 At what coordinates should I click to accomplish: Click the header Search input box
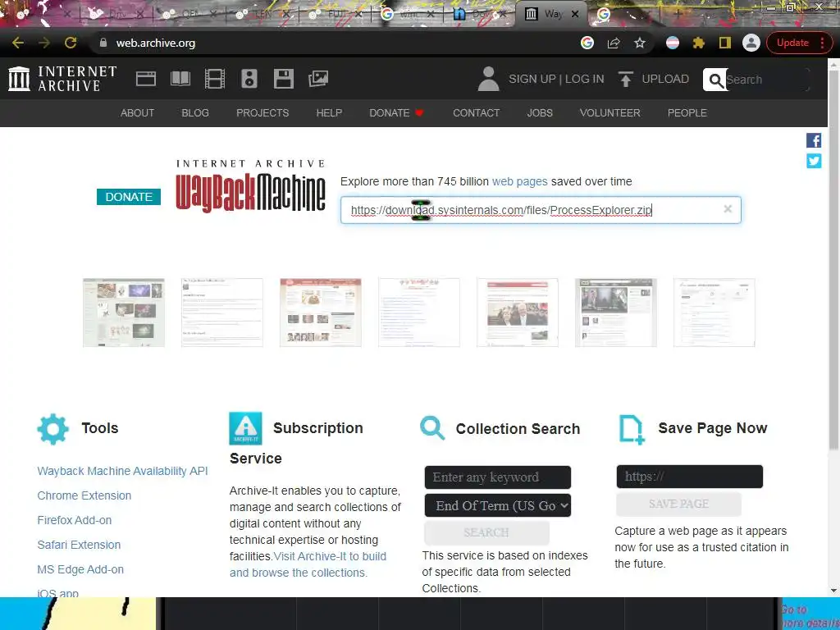[x=765, y=80]
